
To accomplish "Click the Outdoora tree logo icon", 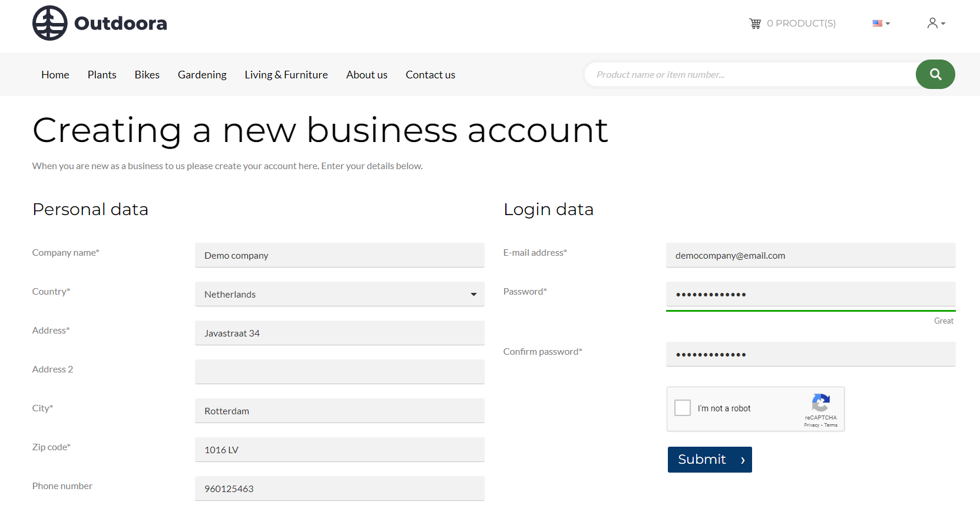I will click(50, 23).
